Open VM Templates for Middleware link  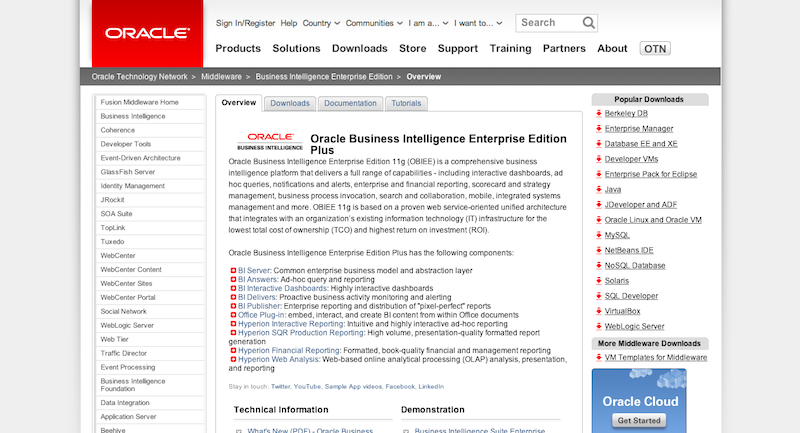pos(656,358)
